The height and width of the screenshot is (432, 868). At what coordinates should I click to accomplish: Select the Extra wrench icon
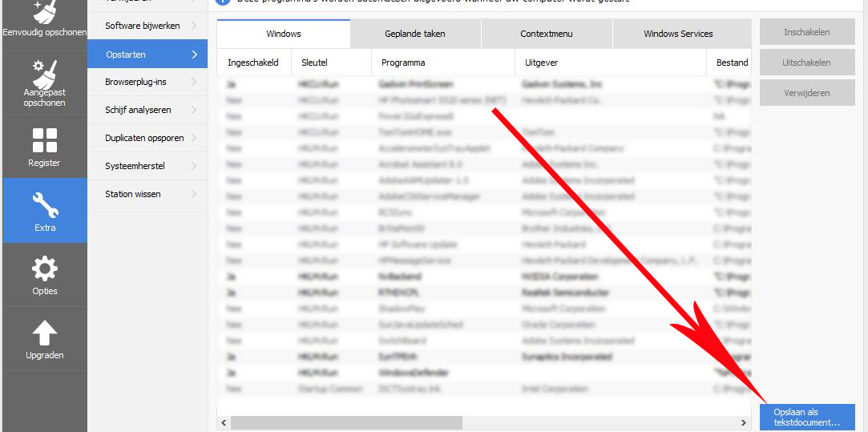44,204
